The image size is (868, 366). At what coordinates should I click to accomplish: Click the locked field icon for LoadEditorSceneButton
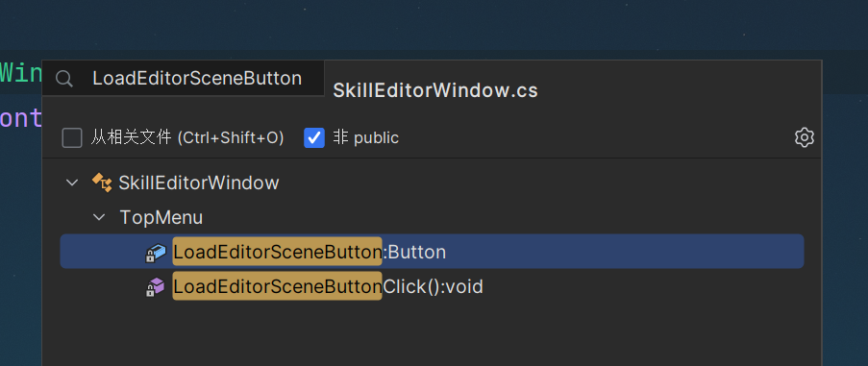[156, 253]
